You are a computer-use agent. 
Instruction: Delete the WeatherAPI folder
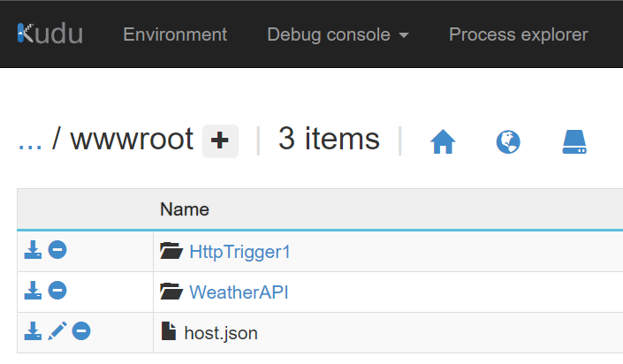click(x=57, y=291)
